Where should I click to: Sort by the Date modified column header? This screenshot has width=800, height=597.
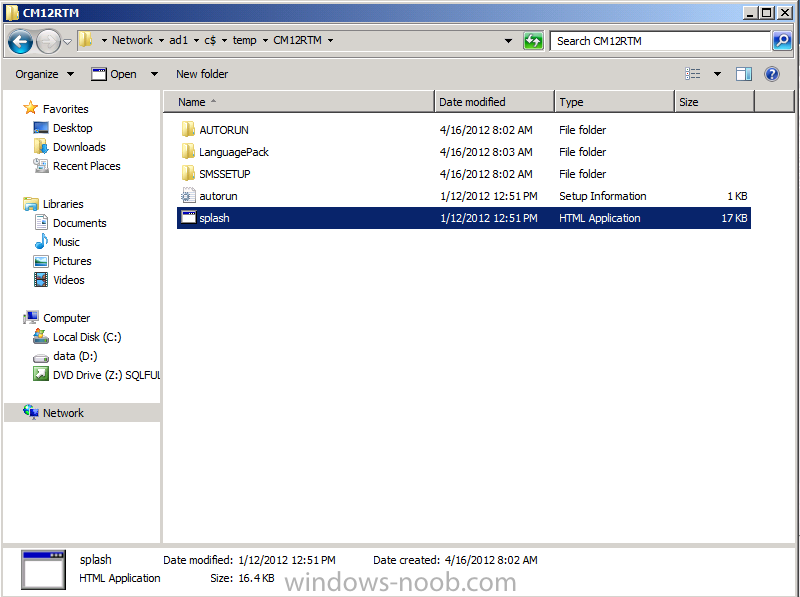[494, 102]
